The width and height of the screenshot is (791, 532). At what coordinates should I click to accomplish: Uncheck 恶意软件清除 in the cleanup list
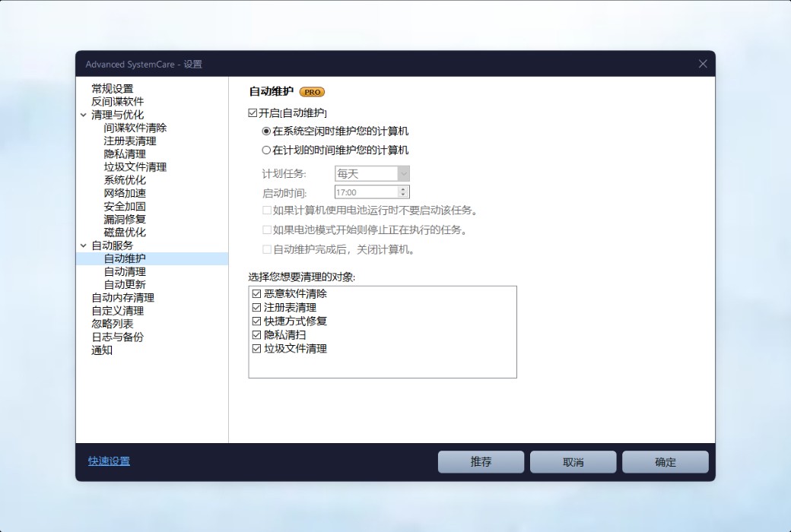point(256,294)
